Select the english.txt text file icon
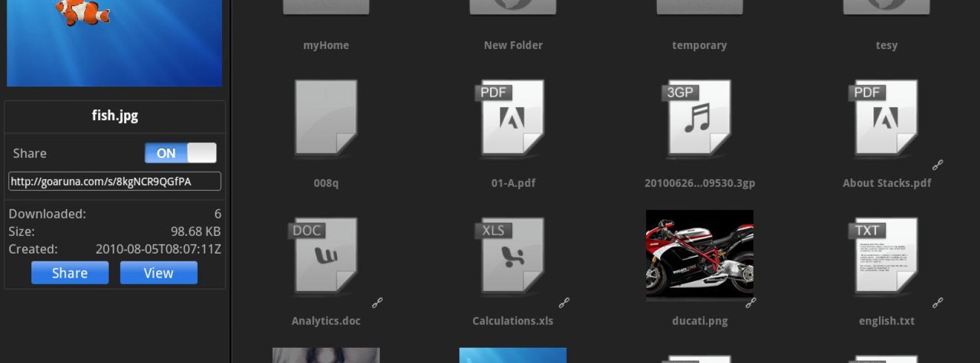980x363 pixels. pyautogui.click(x=886, y=255)
